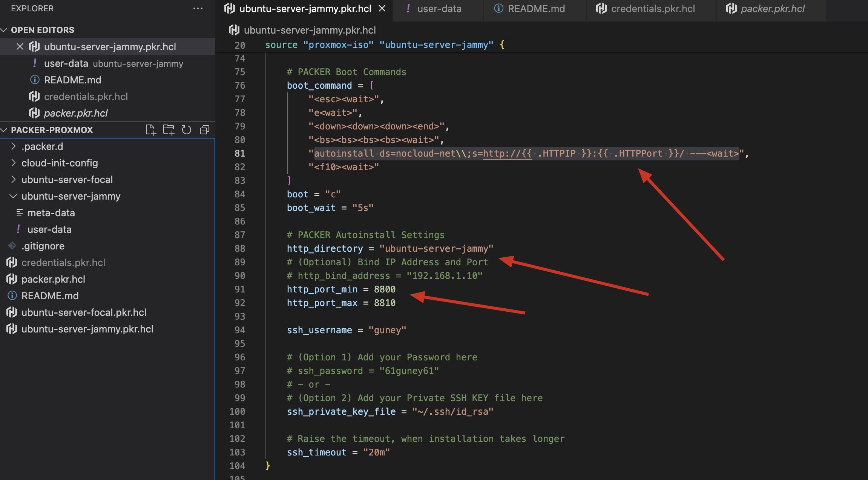Open ubuntu-server-focal.pkr.hcl in file tree
Image resolution: width=868 pixels, height=480 pixels.
coord(107,312)
